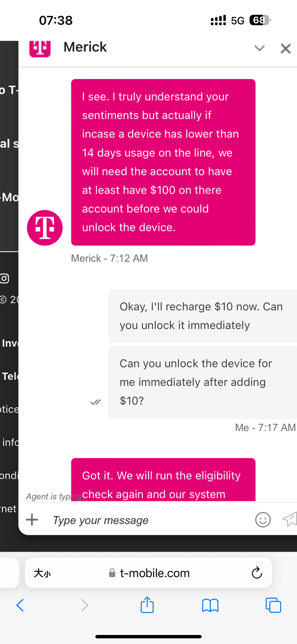Go forward with Safari forward arrow
Viewport: 297px width, 644px height.
coord(84,605)
